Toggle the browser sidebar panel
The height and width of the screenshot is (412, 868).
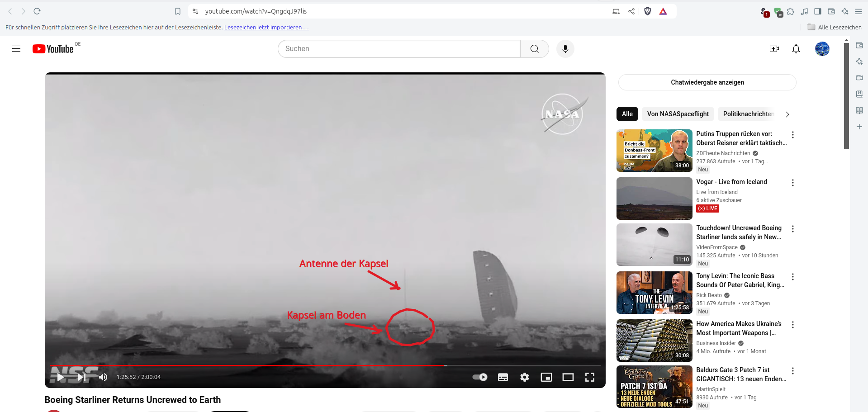818,12
